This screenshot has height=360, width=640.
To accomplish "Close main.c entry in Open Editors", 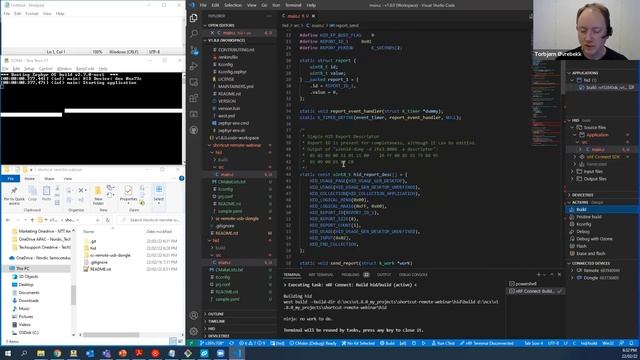I will click(212, 33).
